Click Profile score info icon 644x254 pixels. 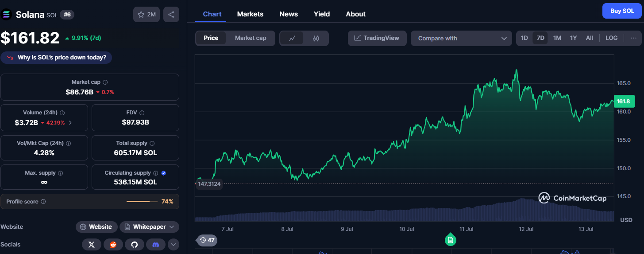click(x=43, y=202)
